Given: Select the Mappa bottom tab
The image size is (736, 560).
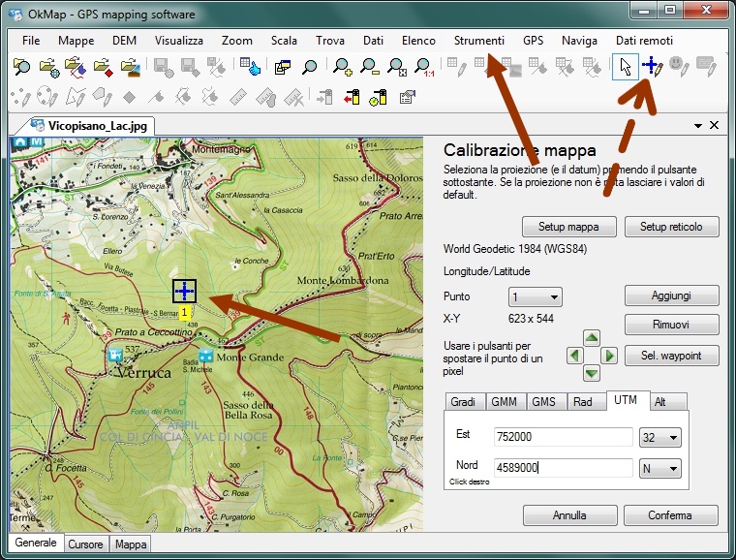Looking at the screenshot, I should click(131, 544).
